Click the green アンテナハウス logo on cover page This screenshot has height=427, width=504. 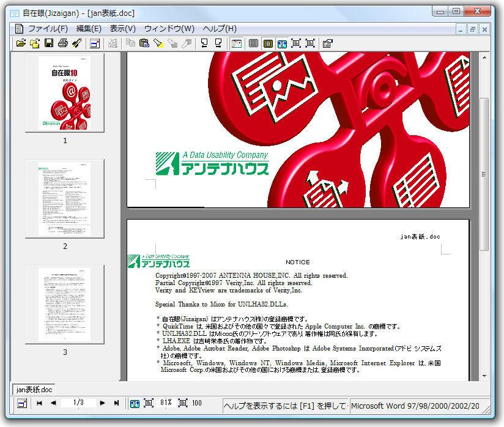click(212, 163)
